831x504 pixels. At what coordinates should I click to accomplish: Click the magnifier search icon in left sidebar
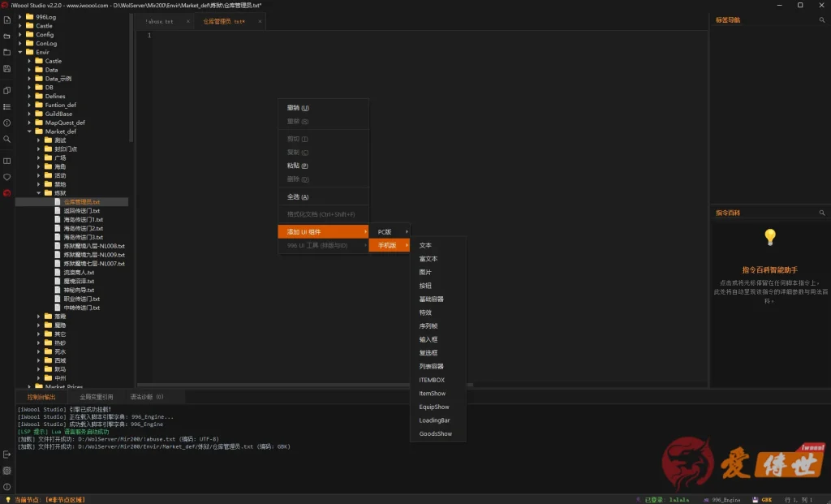(6, 139)
